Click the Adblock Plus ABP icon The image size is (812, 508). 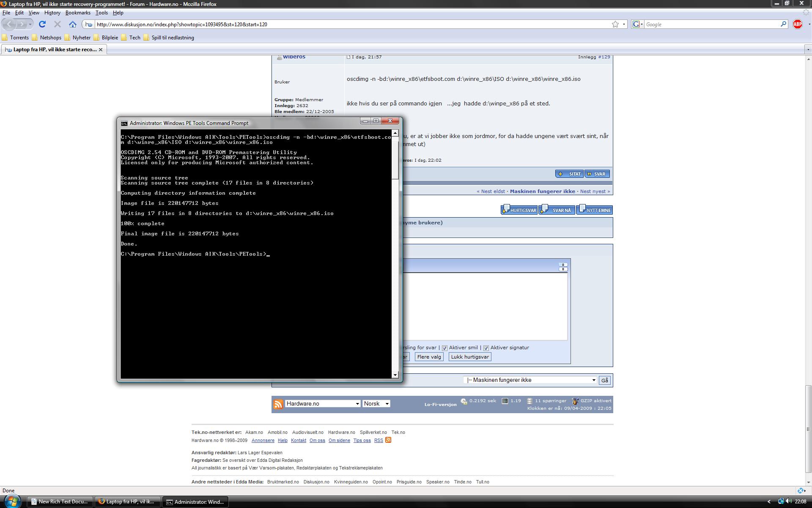798,24
